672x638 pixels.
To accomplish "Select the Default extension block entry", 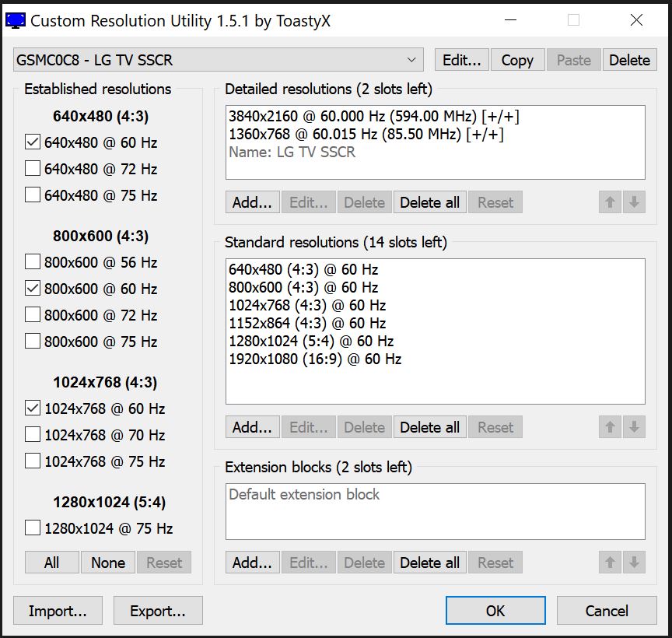I will [304, 494].
